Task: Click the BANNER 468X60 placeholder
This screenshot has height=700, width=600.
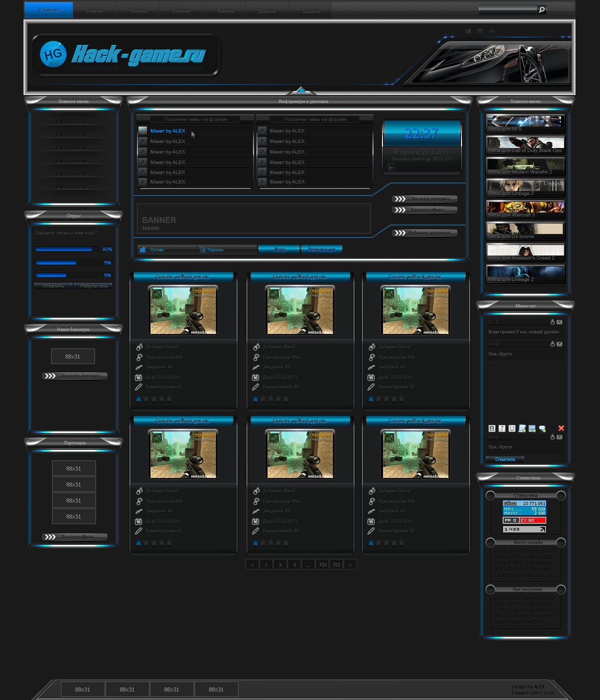Action: click(x=254, y=218)
